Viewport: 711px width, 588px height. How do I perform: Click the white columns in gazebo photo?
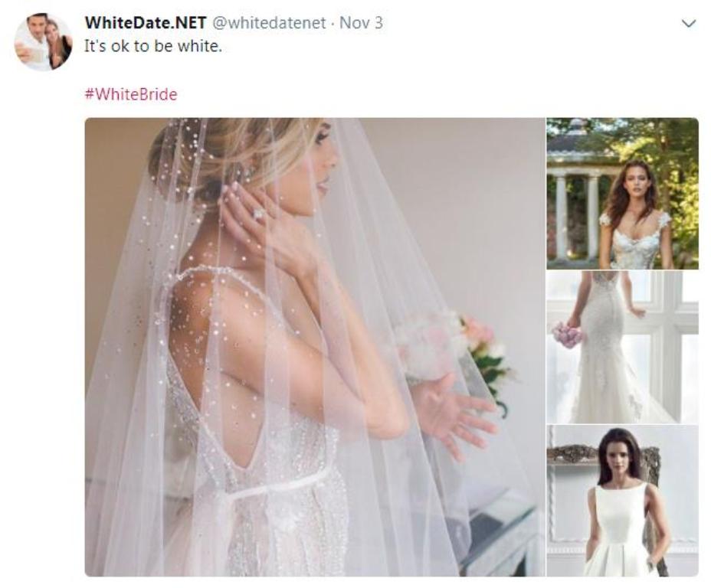pyautogui.click(x=577, y=217)
